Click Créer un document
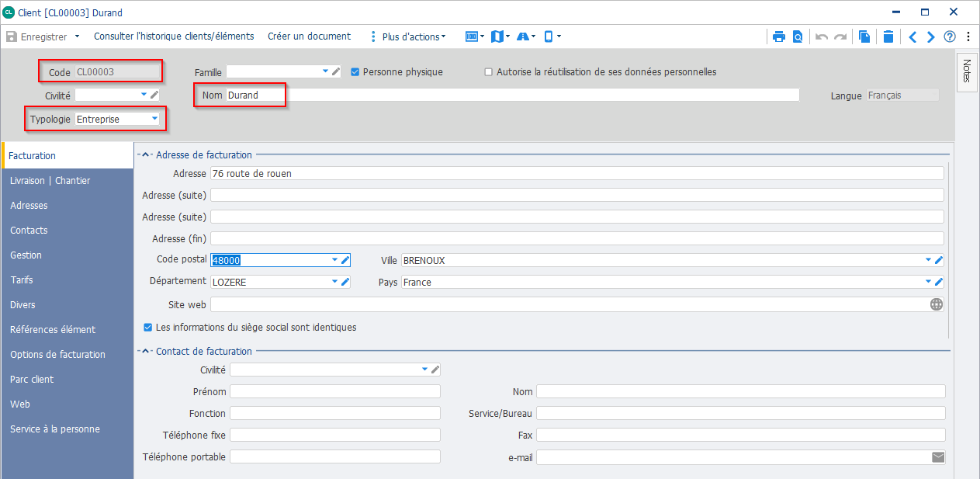This screenshot has width=980, height=479. 309,36
